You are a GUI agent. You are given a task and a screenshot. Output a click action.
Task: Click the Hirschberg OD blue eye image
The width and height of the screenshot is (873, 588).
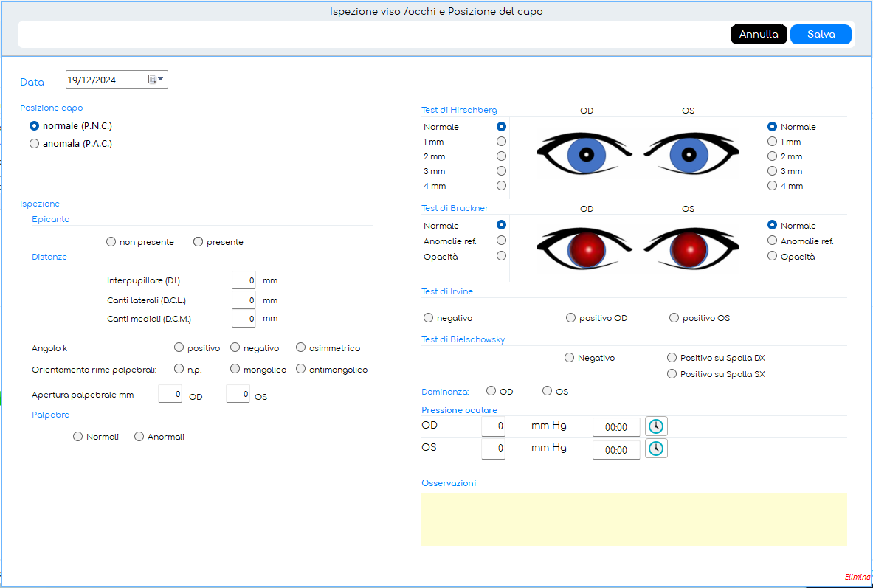(x=586, y=155)
